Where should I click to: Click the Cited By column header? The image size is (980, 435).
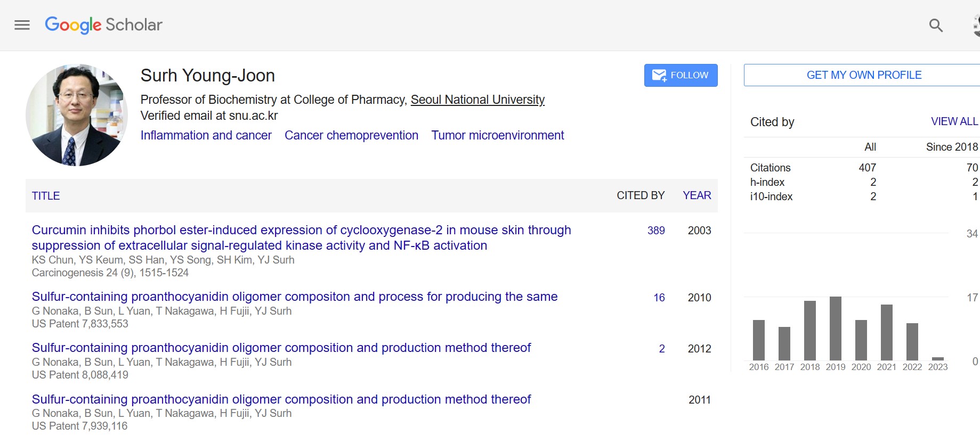click(x=641, y=195)
